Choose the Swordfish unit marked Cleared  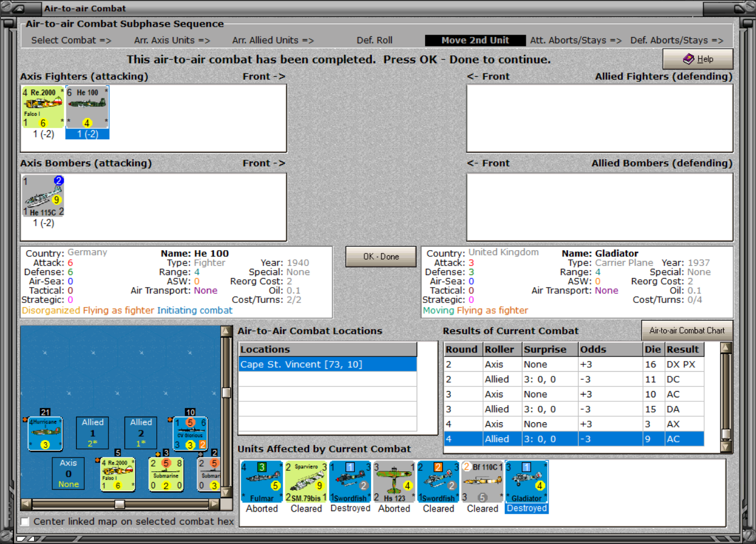(x=438, y=481)
